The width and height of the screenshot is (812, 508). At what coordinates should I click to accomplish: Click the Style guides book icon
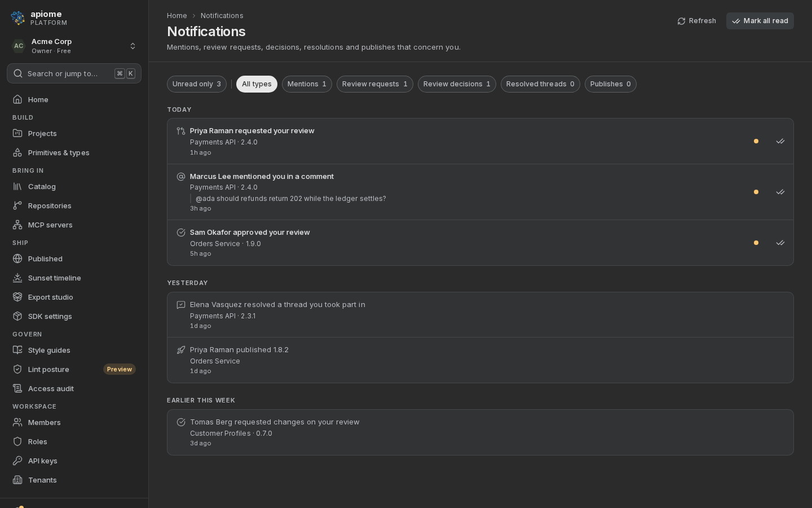pos(17,350)
